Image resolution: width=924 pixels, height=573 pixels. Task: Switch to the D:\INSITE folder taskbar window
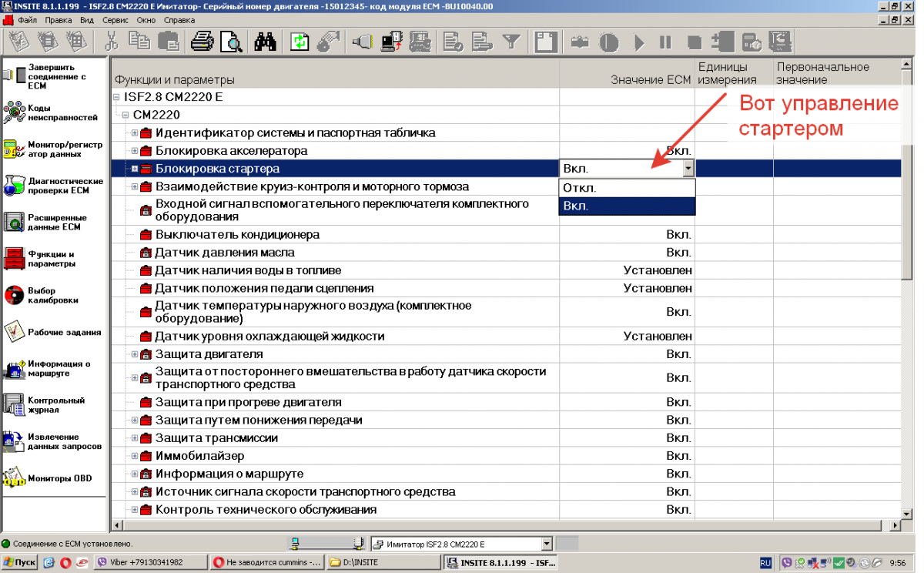tap(384, 562)
